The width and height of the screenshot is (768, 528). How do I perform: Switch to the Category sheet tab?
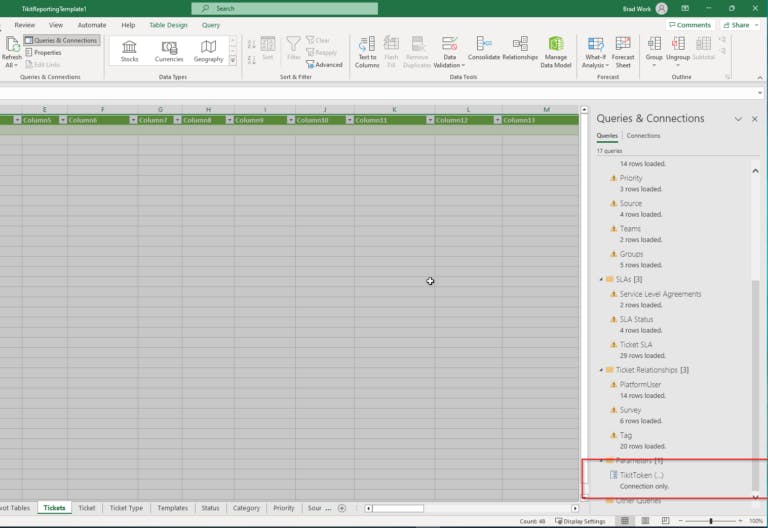pyautogui.click(x=246, y=508)
